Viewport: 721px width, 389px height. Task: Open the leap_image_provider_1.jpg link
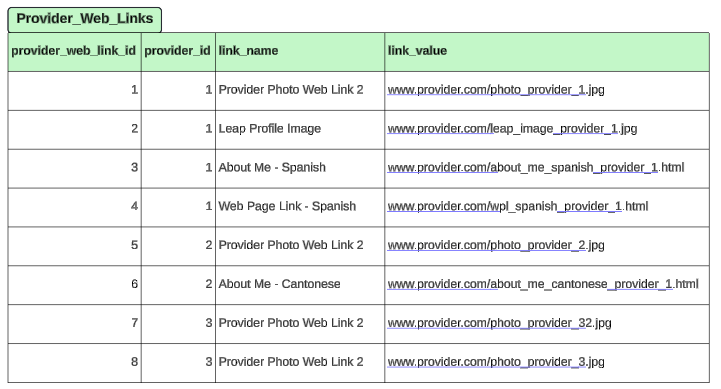512,129
